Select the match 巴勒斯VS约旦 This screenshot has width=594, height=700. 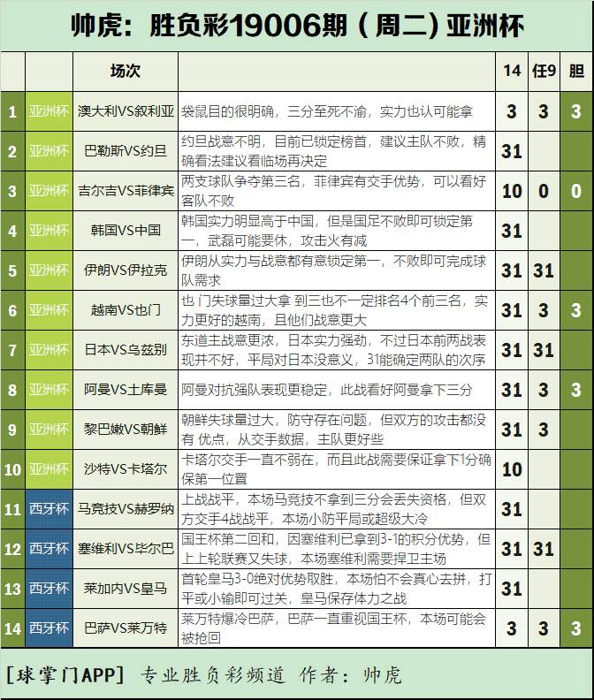coord(126,151)
